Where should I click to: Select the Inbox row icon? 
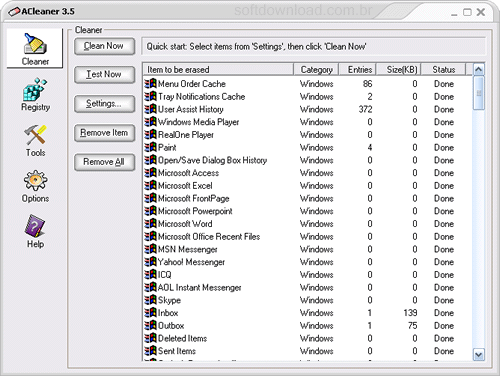(150, 312)
